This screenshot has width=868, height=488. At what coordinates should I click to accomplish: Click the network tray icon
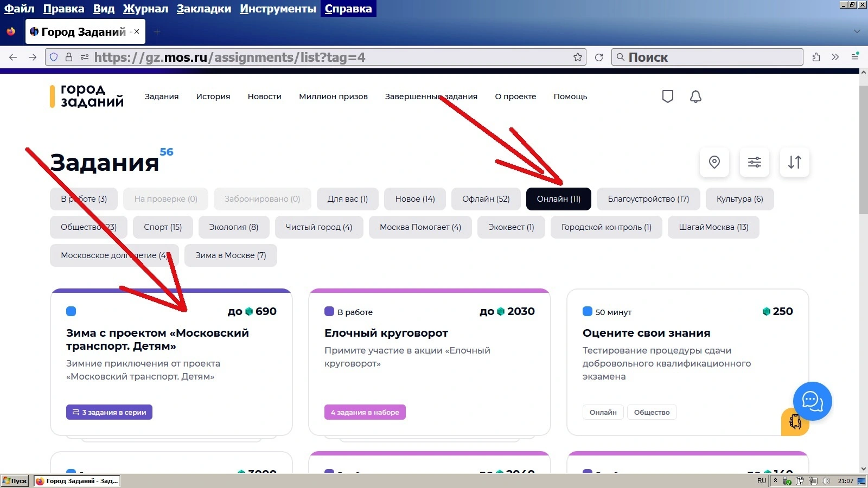813,481
